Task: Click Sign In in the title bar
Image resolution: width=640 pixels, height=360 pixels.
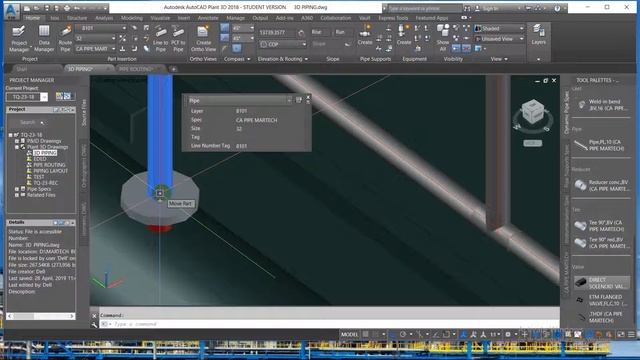Action: 490,8
